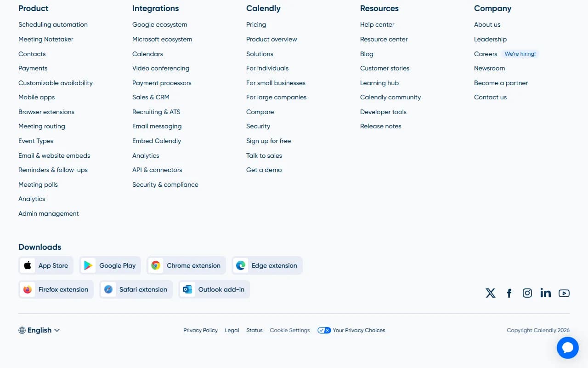Open Release notes link
The image size is (588, 368).
[x=381, y=126]
